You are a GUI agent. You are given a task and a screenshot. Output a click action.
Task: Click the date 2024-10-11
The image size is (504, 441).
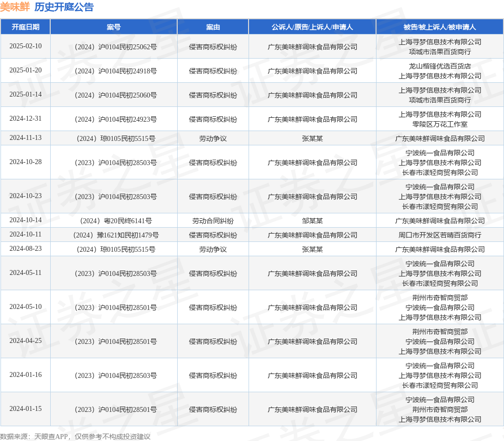26,235
